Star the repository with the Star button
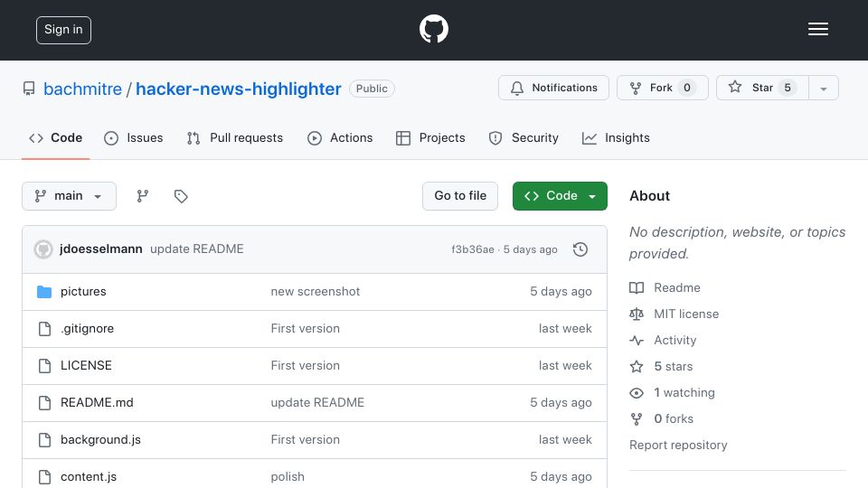This screenshot has height=488, width=868. [x=762, y=88]
